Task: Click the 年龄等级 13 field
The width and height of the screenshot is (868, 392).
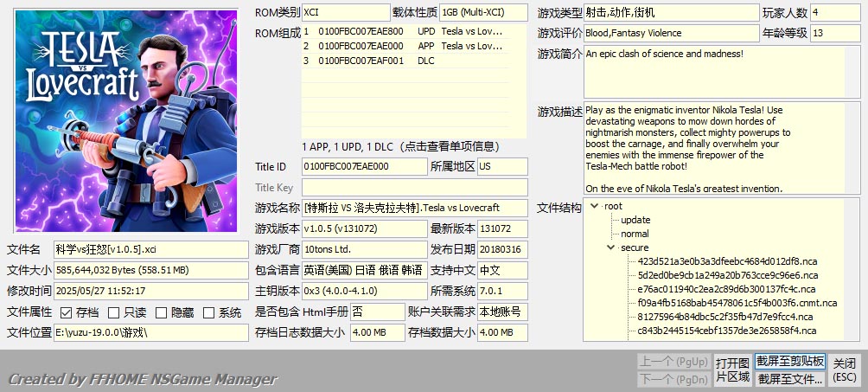Action: [835, 33]
